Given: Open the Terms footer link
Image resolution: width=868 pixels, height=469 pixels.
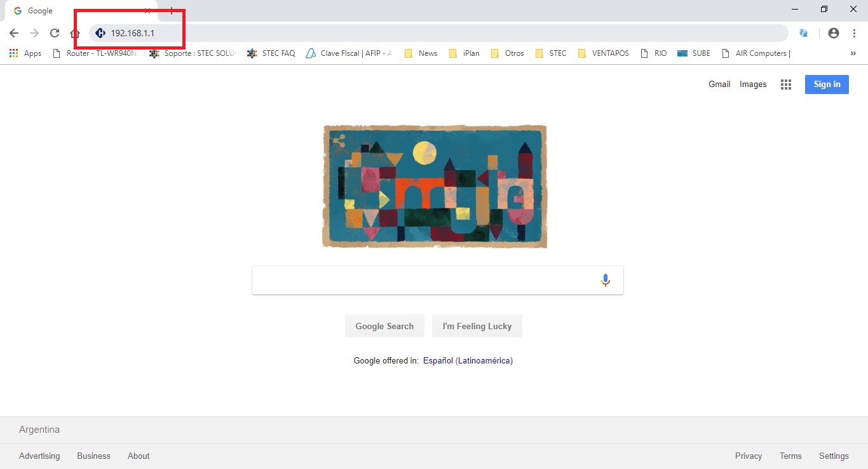Looking at the screenshot, I should [790, 456].
